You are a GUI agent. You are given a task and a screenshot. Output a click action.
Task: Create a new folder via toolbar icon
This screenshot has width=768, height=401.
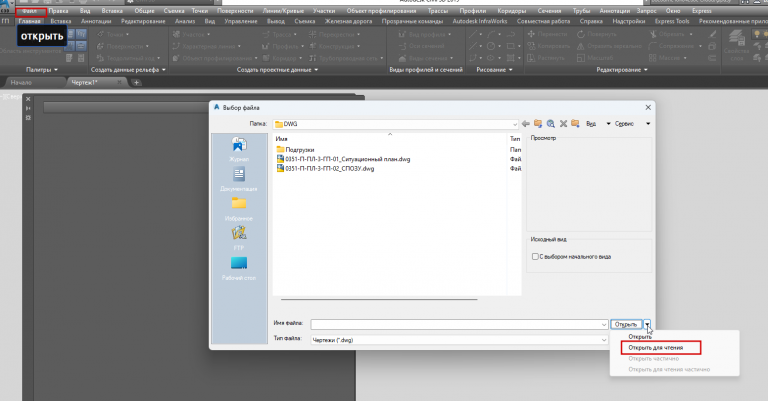point(575,124)
